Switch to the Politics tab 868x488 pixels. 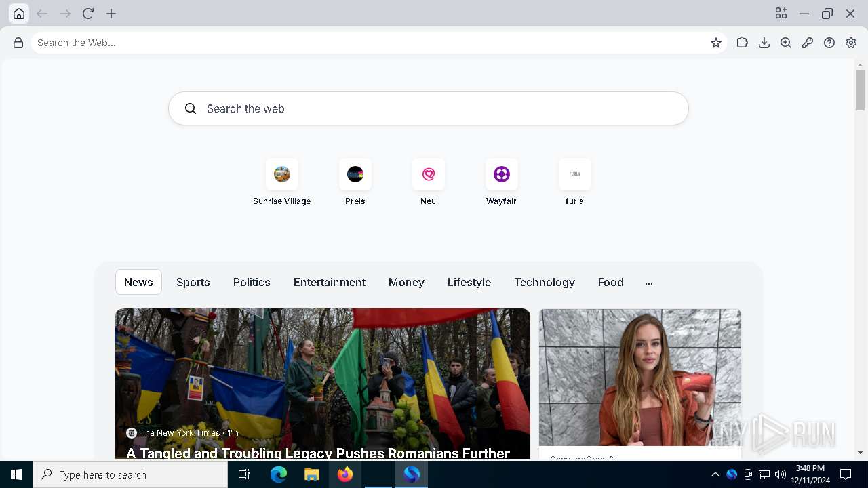pos(252,282)
